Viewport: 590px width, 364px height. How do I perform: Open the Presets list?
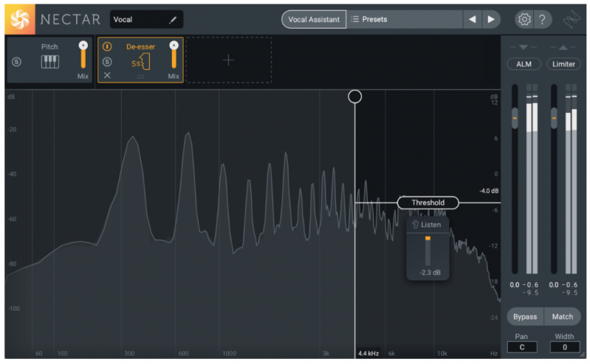tap(404, 19)
